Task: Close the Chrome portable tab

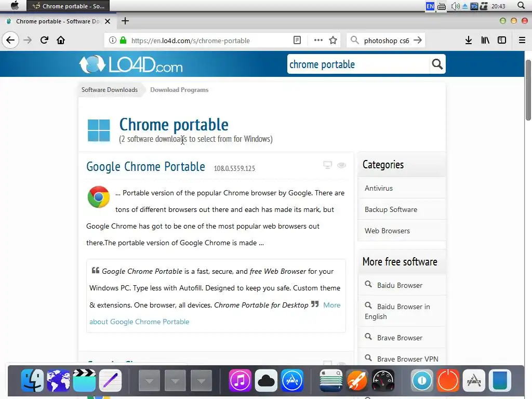Action: (108, 21)
